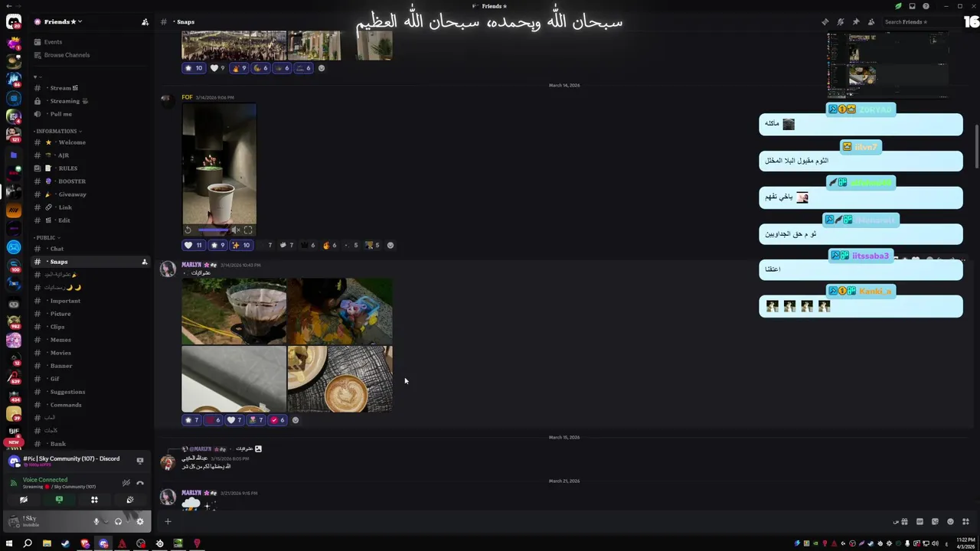Viewport: 980px width, 551px height.
Task: Open FOF's profile from username
Action: pyautogui.click(x=187, y=97)
